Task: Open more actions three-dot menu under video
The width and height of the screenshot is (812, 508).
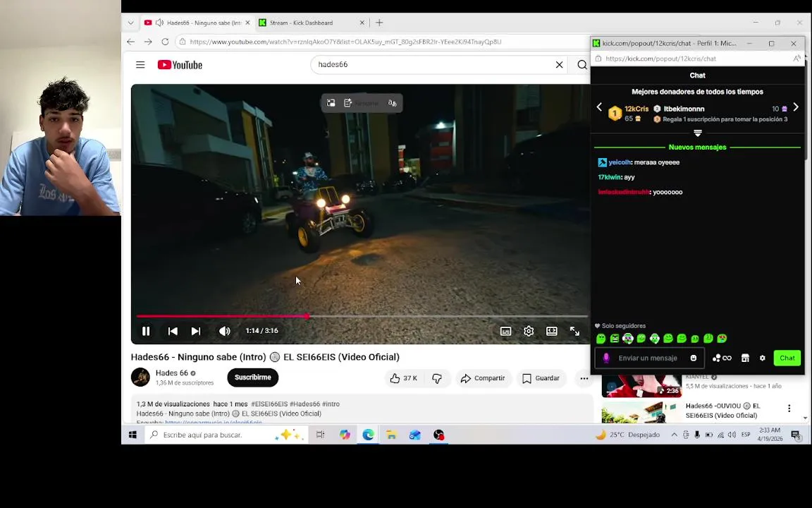Action: point(584,378)
